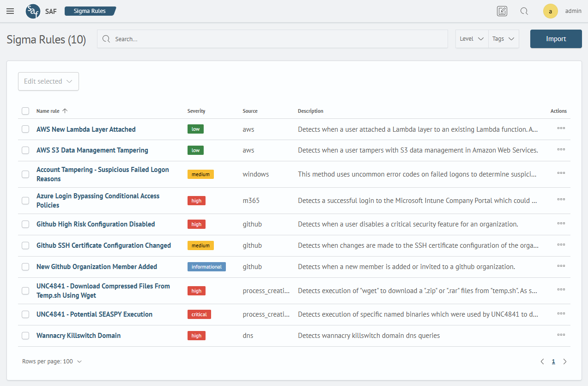
Task: Click into the Search rules field
Action: pos(273,39)
